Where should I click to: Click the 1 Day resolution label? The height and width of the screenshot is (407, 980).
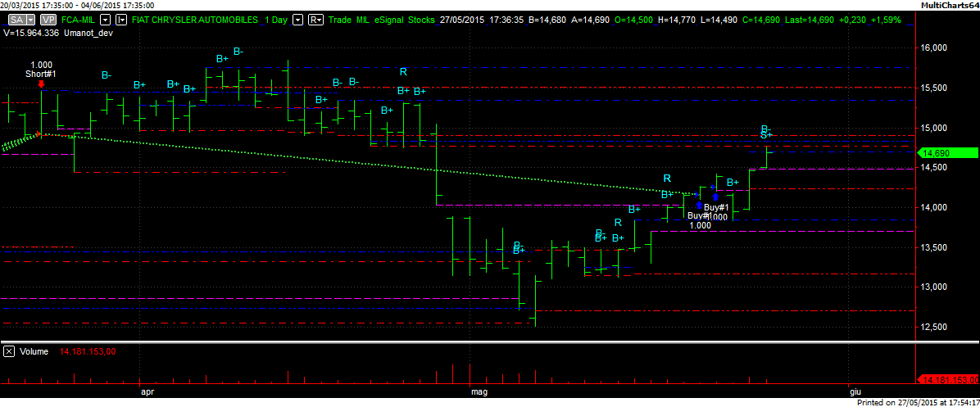pyautogui.click(x=277, y=19)
